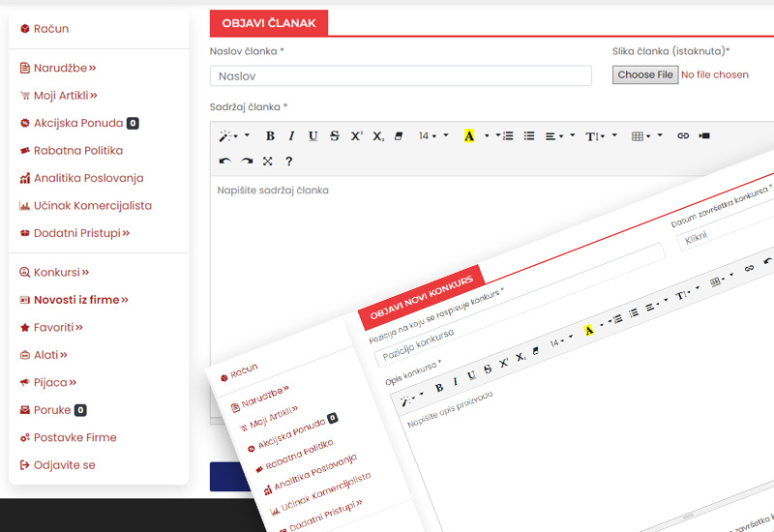The image size is (774, 532).
Task: Toggle bold formatting in the article editor
Action: 270,135
